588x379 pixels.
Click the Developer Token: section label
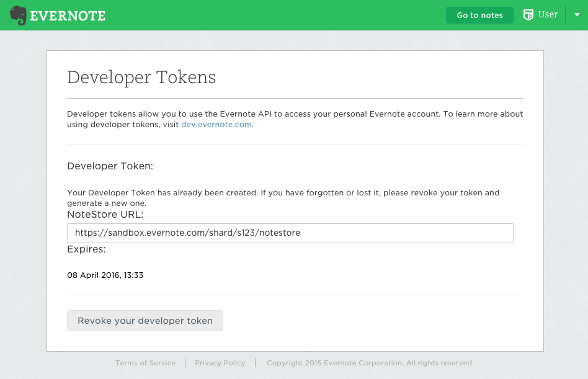[110, 166]
